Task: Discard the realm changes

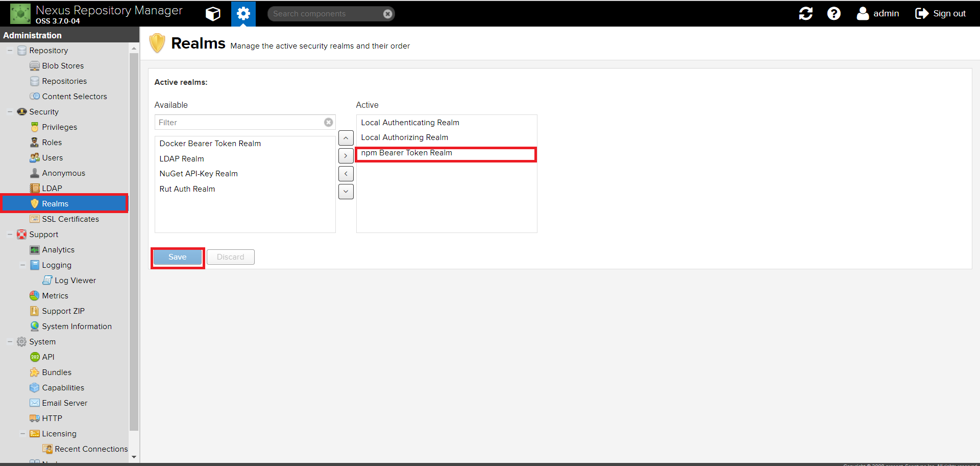Action: [231, 257]
